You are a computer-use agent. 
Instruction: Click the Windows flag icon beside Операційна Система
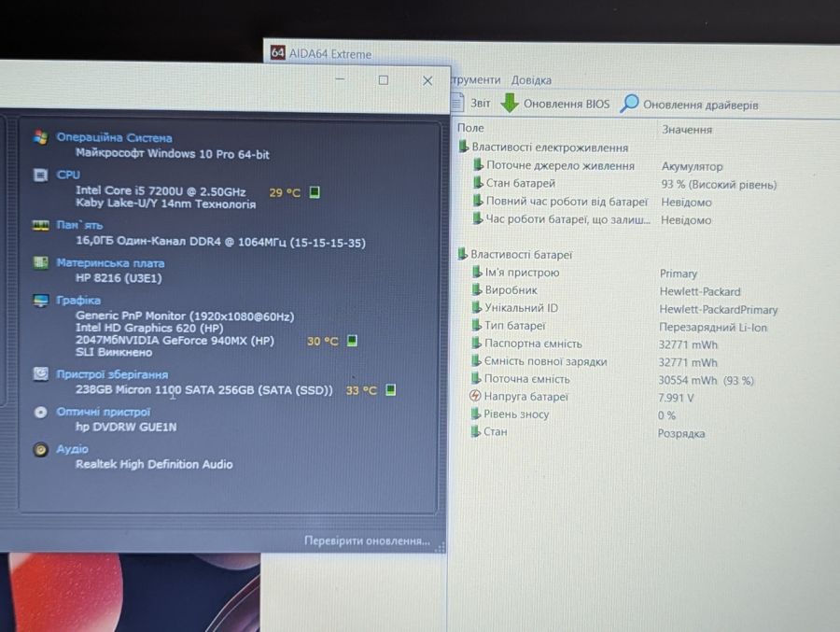tap(40, 137)
